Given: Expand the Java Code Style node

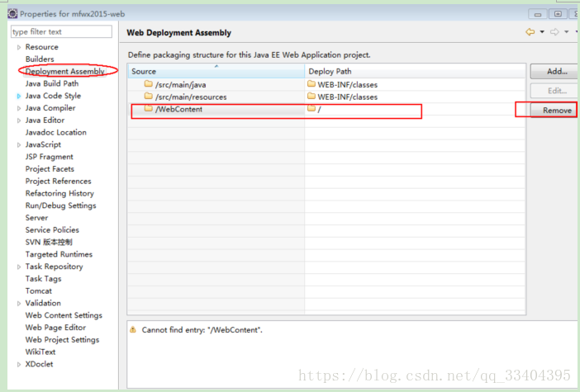Looking at the screenshot, I should 19,96.
